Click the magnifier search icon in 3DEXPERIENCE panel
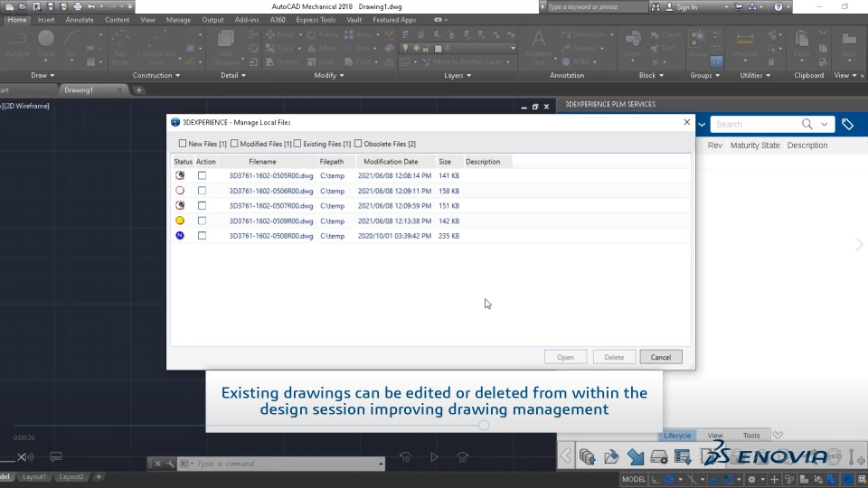Screen dimensions: 868x488 [807, 125]
